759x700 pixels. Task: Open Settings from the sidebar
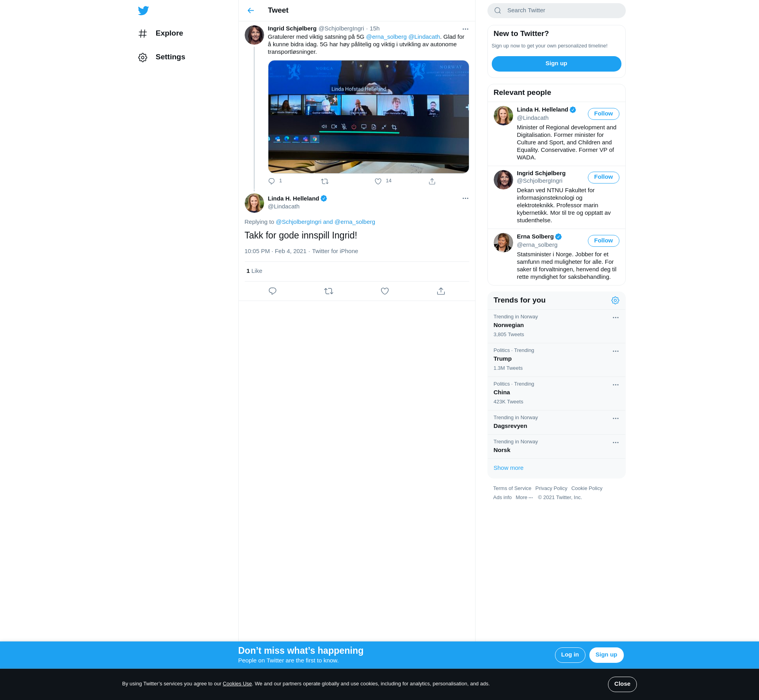[x=161, y=57]
